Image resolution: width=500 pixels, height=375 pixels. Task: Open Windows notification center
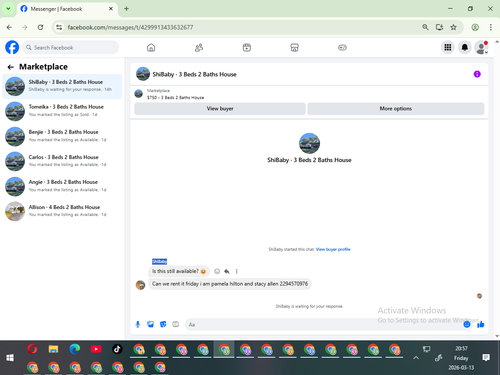pyautogui.click(x=486, y=358)
